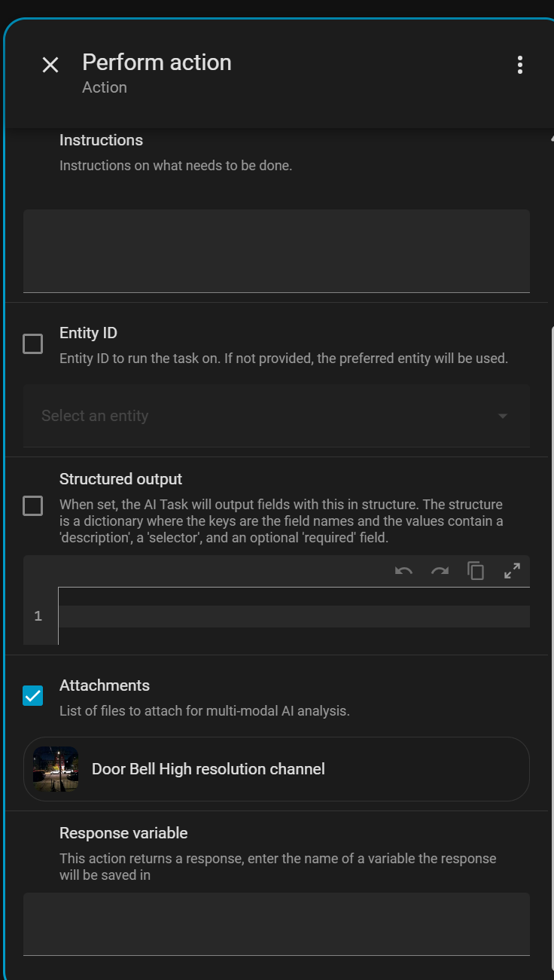554x980 pixels.
Task: Click the redo icon in code editor
Action: click(440, 571)
